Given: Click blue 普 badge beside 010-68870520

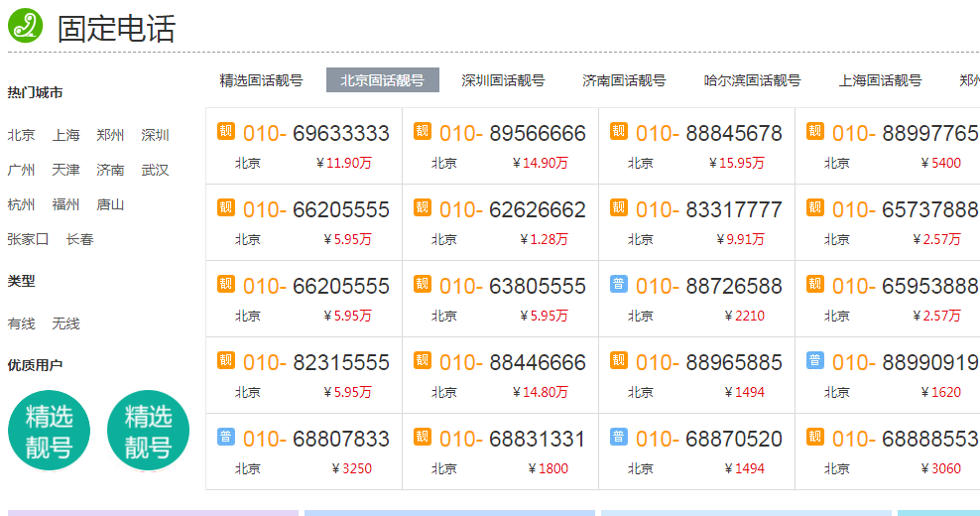Looking at the screenshot, I should click(619, 438).
